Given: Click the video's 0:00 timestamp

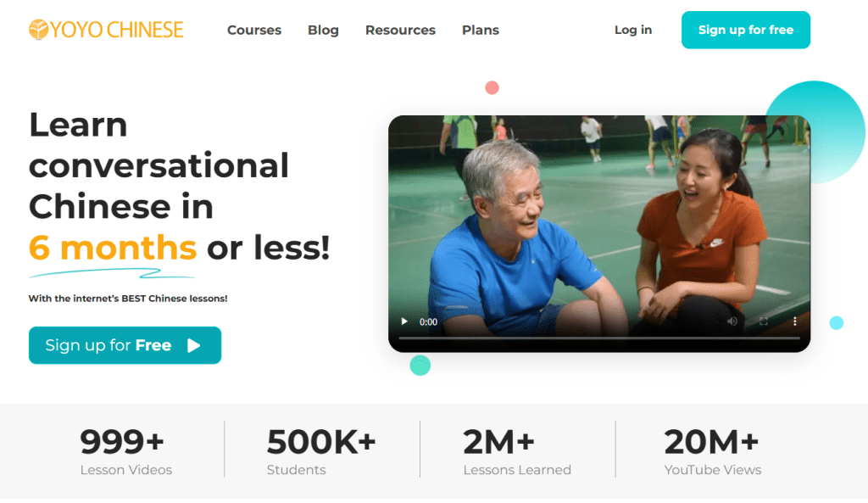Looking at the screenshot, I should [x=428, y=321].
